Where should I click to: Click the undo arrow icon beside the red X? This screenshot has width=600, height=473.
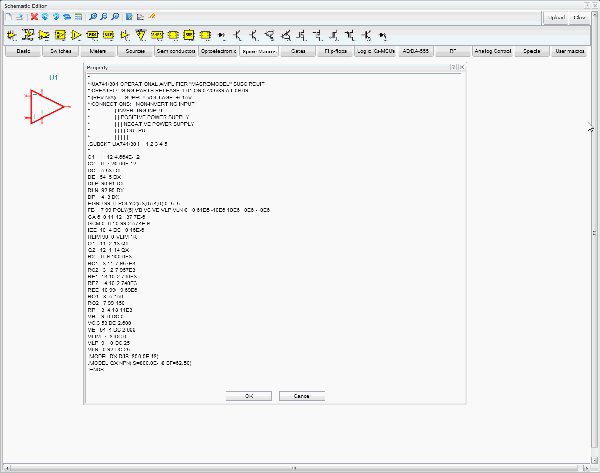point(45,17)
